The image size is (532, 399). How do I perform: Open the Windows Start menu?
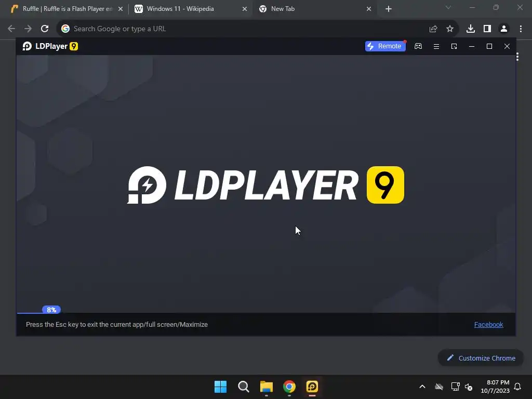(220, 387)
